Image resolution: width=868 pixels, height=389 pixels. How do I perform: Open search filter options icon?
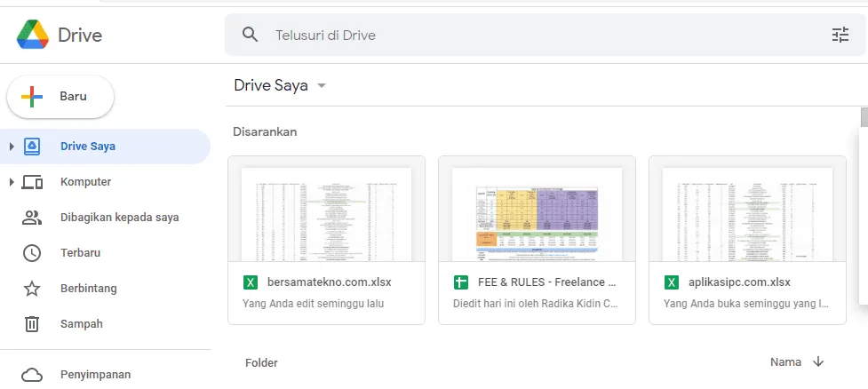[x=840, y=35]
